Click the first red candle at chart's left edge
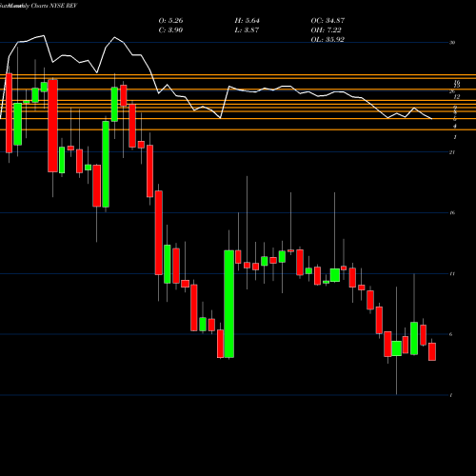The image size is (476, 476). tap(10, 113)
